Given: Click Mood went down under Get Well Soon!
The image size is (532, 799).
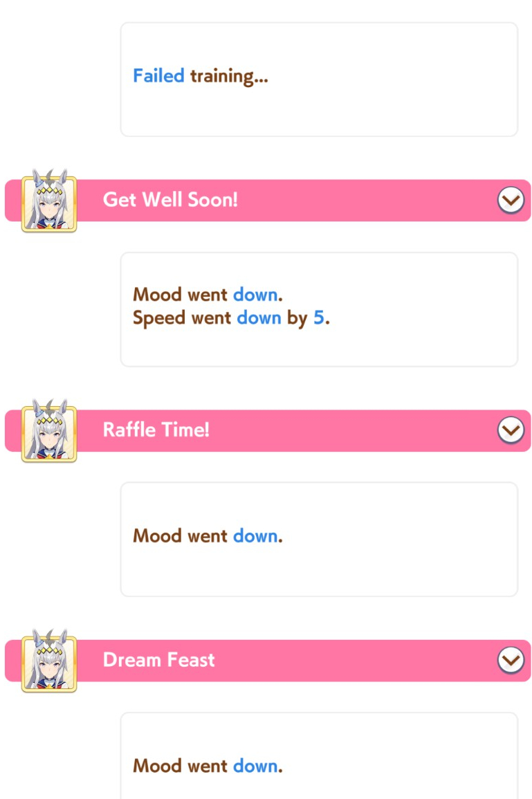Looking at the screenshot, I should [208, 295].
